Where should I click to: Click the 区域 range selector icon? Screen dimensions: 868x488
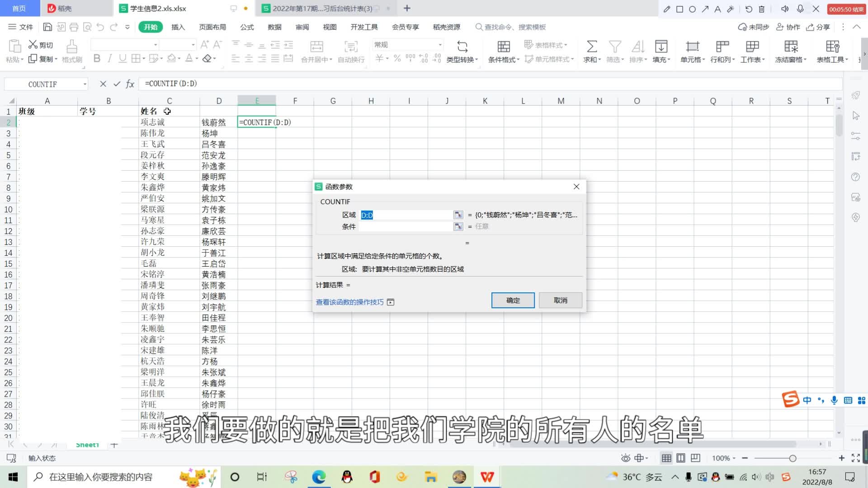tap(458, 215)
